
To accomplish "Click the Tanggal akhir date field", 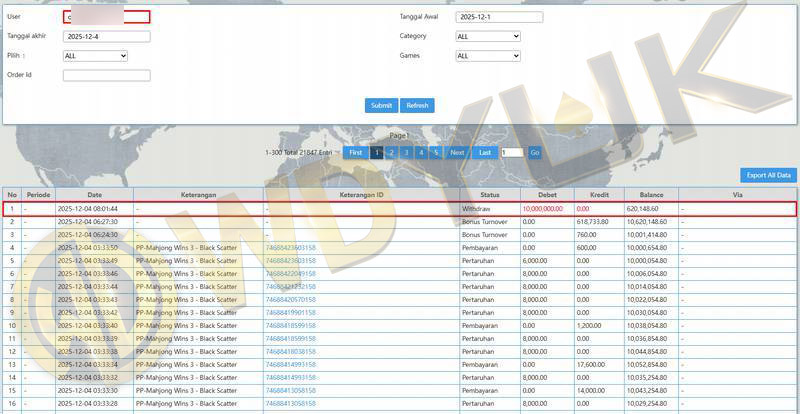I will click(x=106, y=37).
